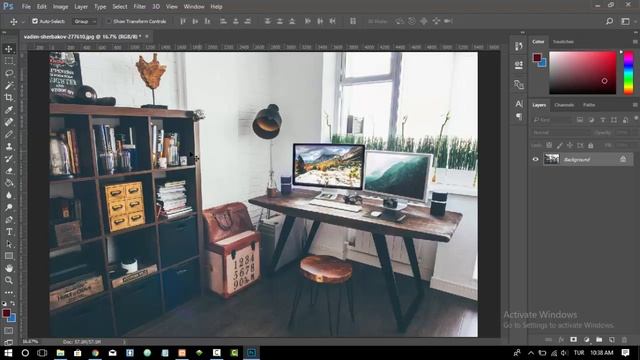The width and height of the screenshot is (640, 360).
Task: Select the History Brush tool
Action: click(x=9, y=159)
